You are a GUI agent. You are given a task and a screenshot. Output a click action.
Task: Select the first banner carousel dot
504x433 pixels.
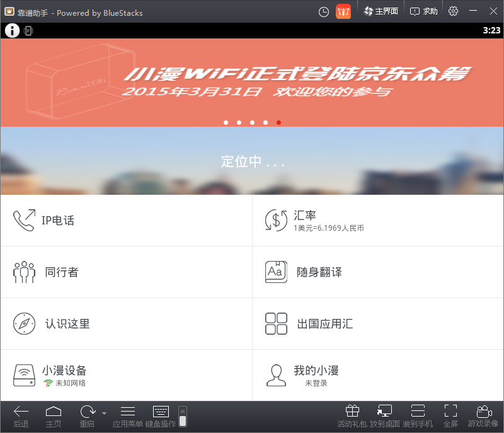tap(226, 123)
